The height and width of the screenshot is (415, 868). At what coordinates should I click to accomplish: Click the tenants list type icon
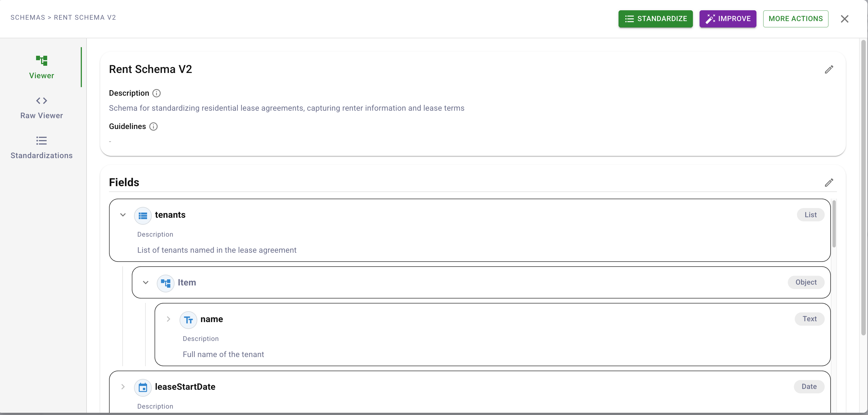tap(143, 215)
